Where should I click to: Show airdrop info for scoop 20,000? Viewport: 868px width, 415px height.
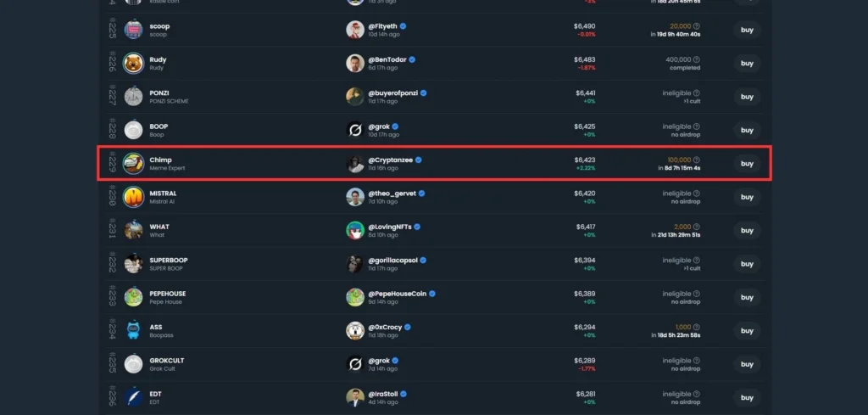coord(697,26)
